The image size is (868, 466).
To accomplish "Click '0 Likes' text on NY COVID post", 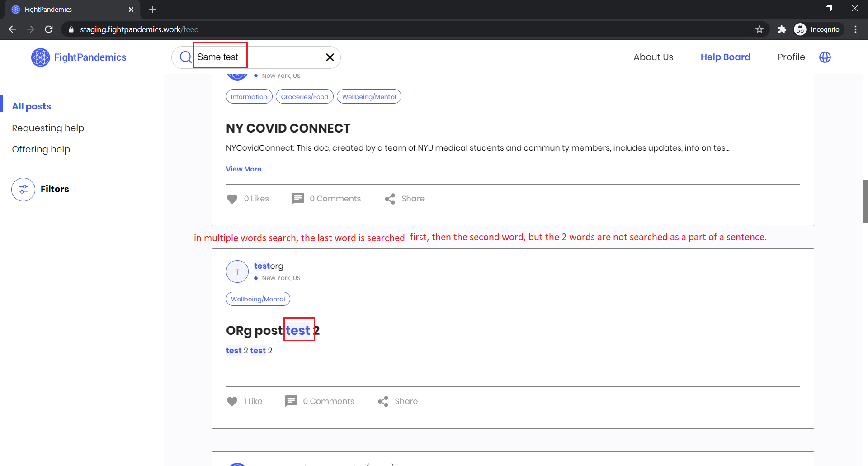I will click(256, 199).
